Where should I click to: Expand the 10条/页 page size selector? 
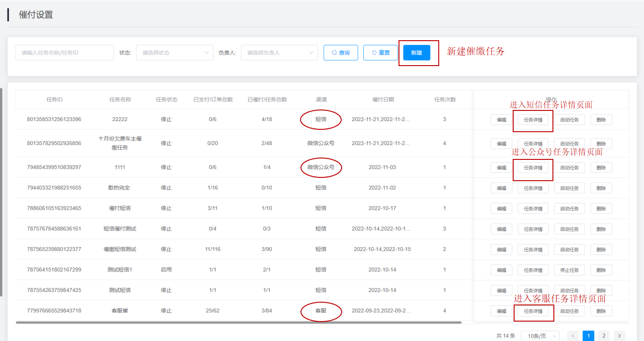pyautogui.click(x=540, y=336)
